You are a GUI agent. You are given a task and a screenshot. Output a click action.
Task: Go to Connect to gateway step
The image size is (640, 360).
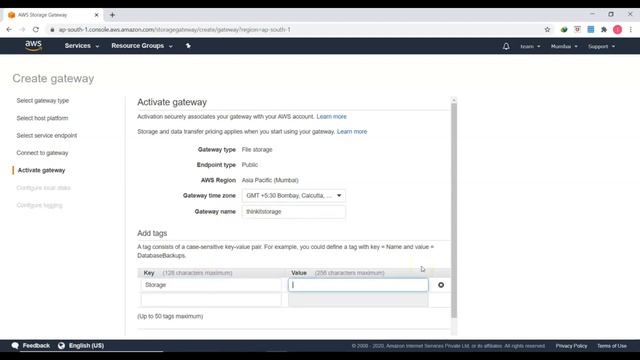click(x=42, y=153)
